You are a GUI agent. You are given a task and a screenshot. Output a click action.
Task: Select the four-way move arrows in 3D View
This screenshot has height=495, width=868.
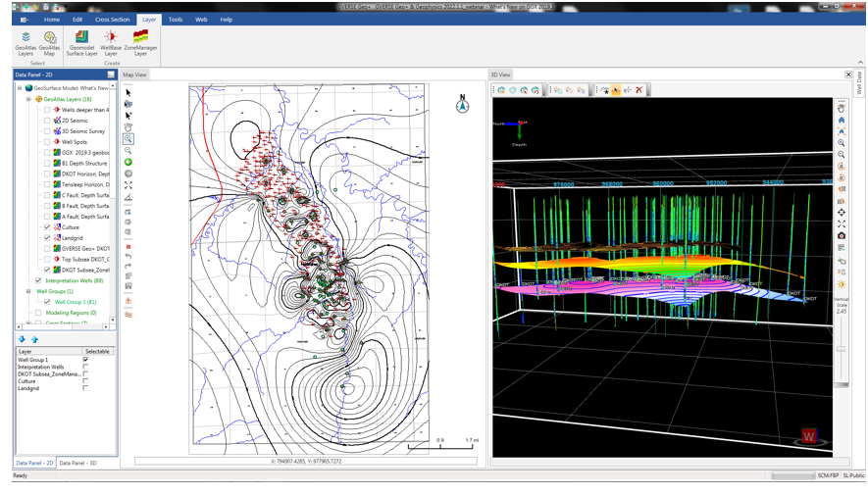coord(842,213)
